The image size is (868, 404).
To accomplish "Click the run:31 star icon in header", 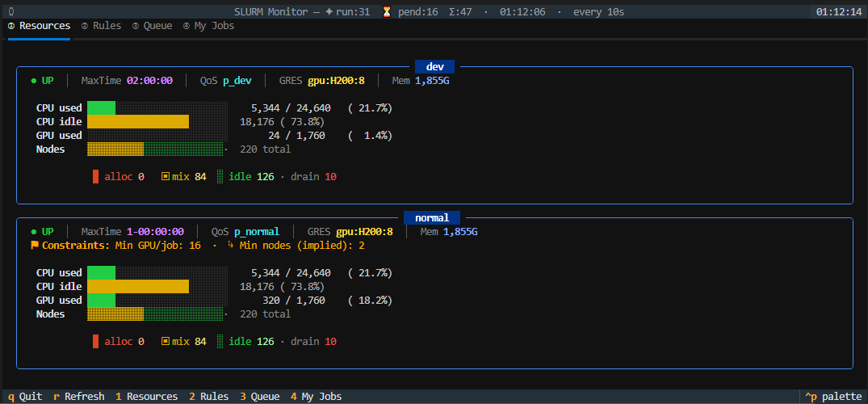I will coord(329,11).
